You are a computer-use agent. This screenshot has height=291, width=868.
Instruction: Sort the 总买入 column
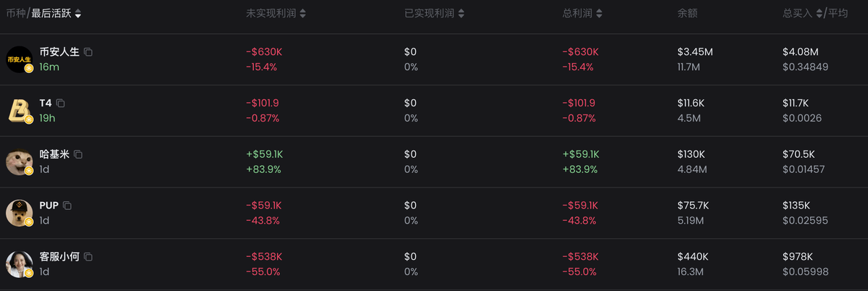click(x=819, y=14)
